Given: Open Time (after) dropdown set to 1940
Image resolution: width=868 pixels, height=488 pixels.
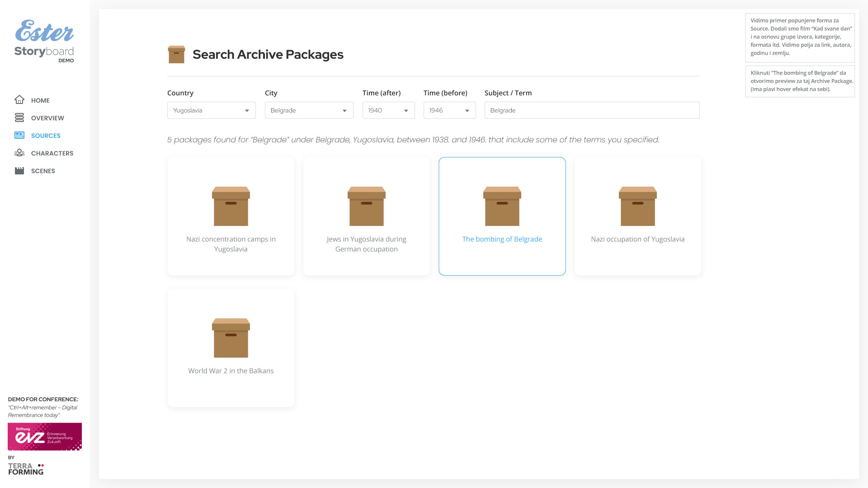Looking at the screenshot, I should click(388, 110).
